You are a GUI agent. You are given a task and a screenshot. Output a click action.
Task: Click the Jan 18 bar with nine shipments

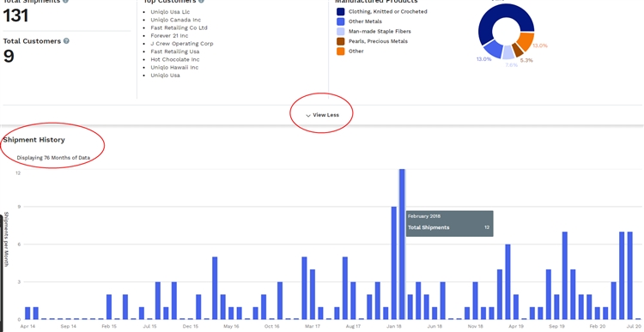pos(394,263)
